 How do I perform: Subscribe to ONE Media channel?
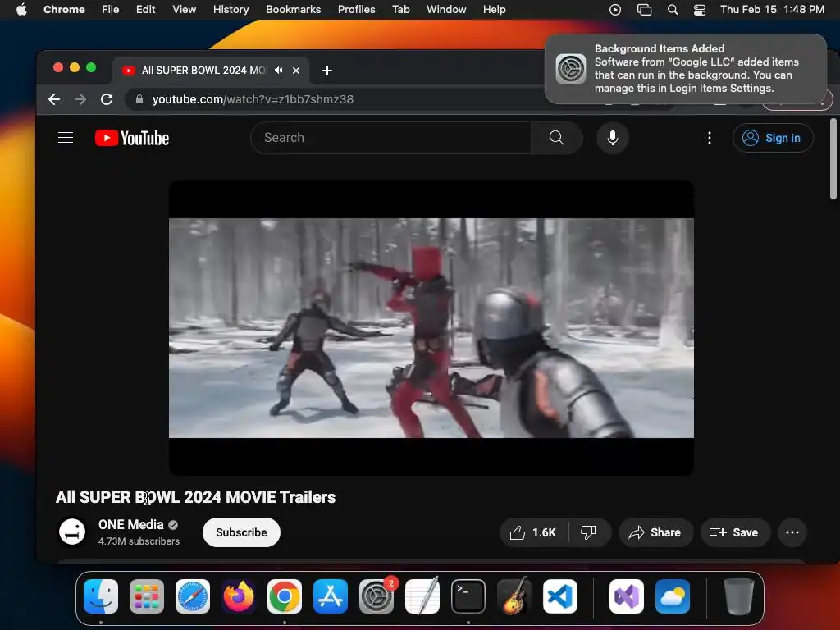pyautogui.click(x=241, y=532)
